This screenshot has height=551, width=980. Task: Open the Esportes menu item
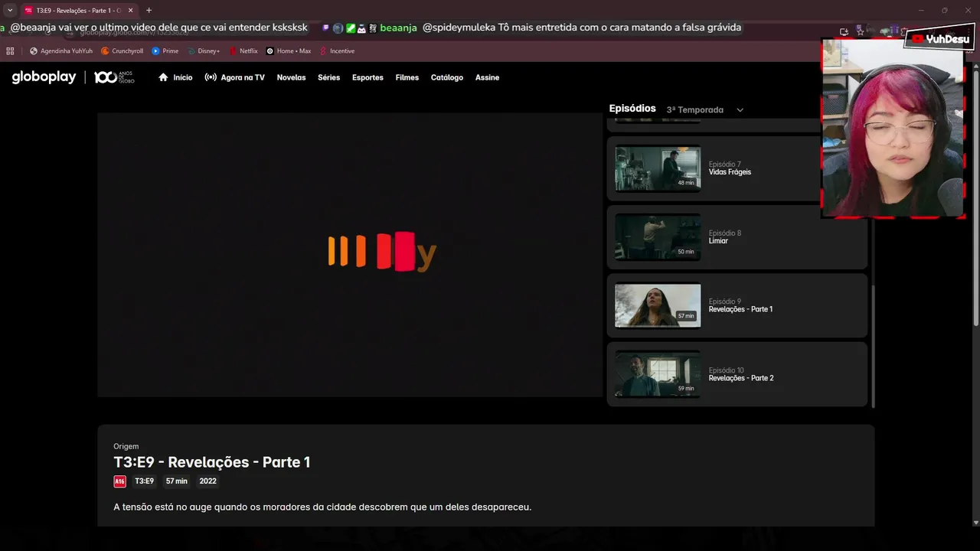pyautogui.click(x=367, y=77)
